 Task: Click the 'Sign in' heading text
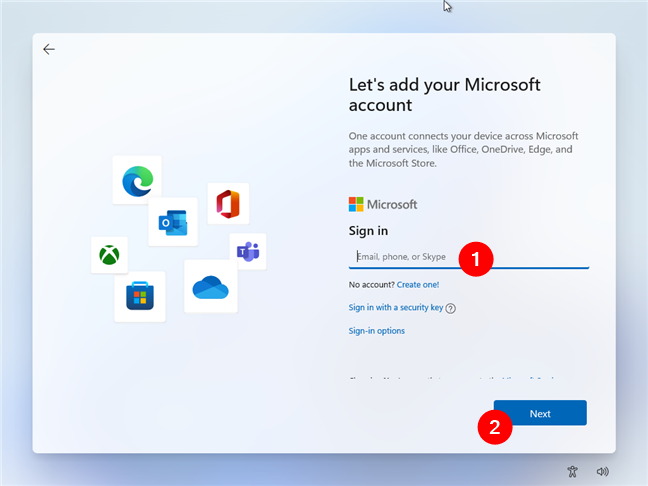click(368, 231)
